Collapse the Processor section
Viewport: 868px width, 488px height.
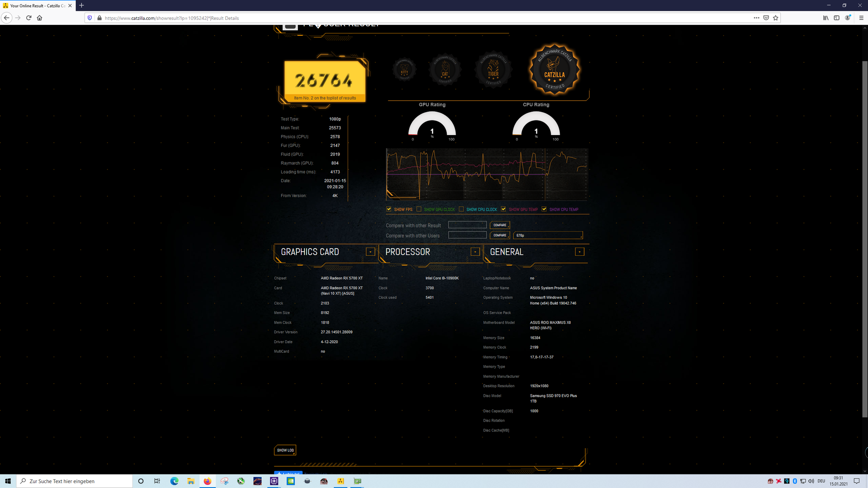coord(475,252)
